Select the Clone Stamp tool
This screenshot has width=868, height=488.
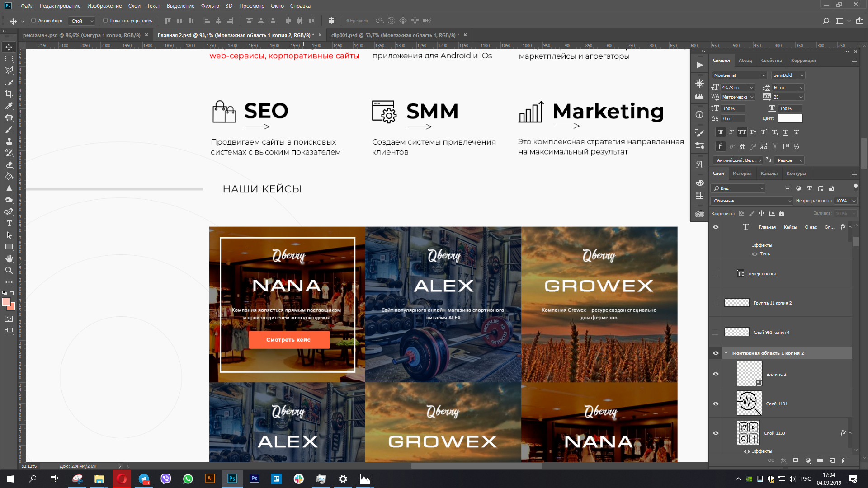click(x=9, y=141)
